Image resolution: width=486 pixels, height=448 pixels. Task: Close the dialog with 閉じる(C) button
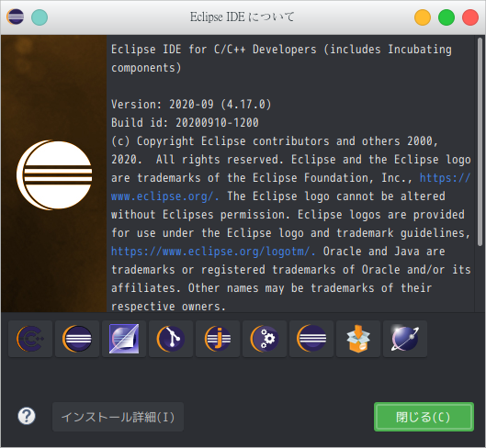[x=424, y=417]
